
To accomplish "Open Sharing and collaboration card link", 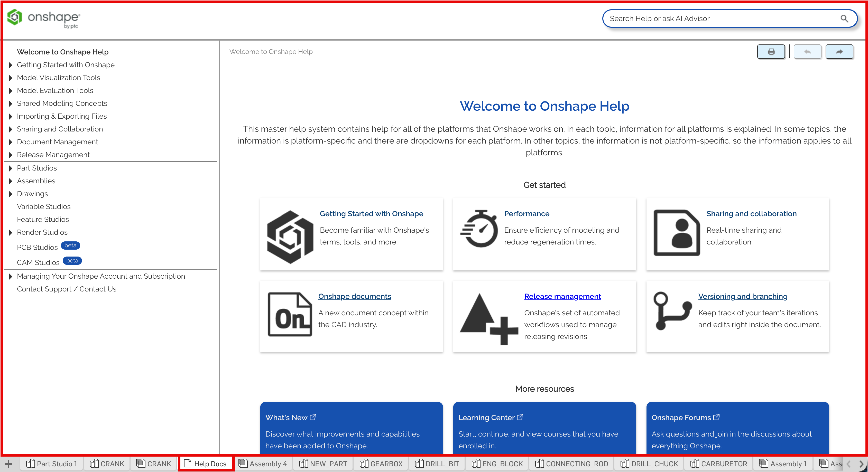I will click(x=751, y=213).
